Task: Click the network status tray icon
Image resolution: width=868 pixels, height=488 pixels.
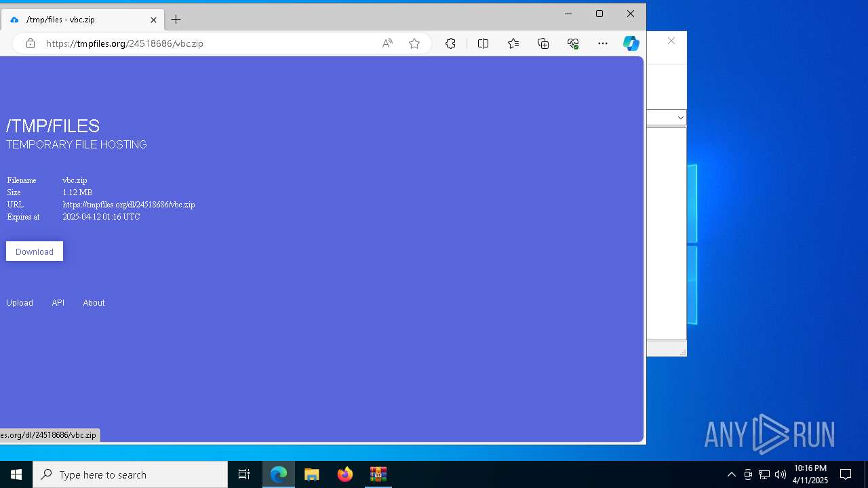Action: [x=764, y=474]
